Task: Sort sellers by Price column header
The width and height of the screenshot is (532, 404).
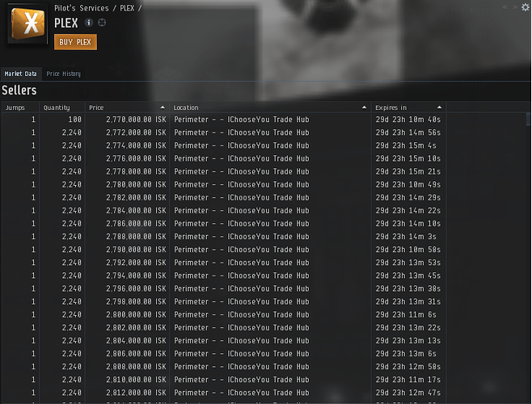Action: point(127,107)
